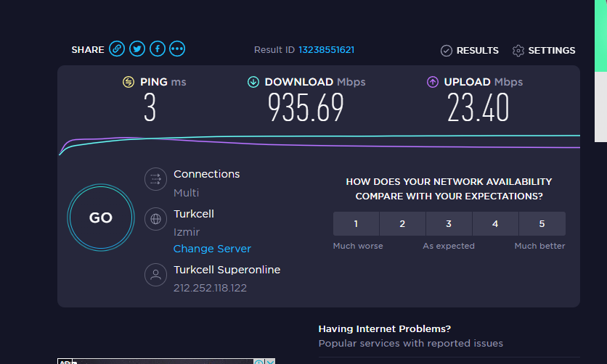
Task: Click the Results checkmark icon
Action: click(447, 51)
